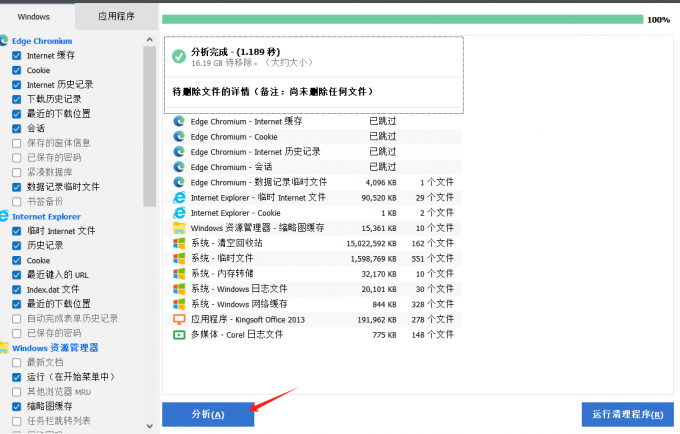The image size is (680, 434).
Task: Check the 书签备份 option
Action: click(x=16, y=202)
